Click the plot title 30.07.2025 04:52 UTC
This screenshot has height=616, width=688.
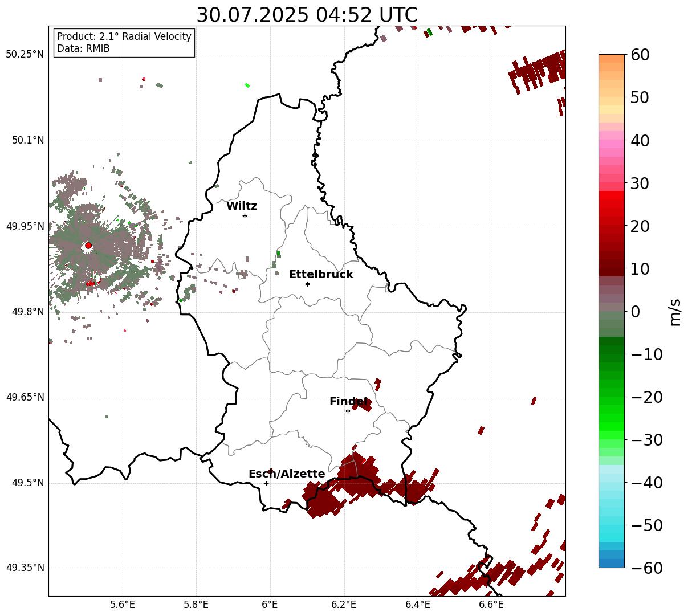pos(307,15)
